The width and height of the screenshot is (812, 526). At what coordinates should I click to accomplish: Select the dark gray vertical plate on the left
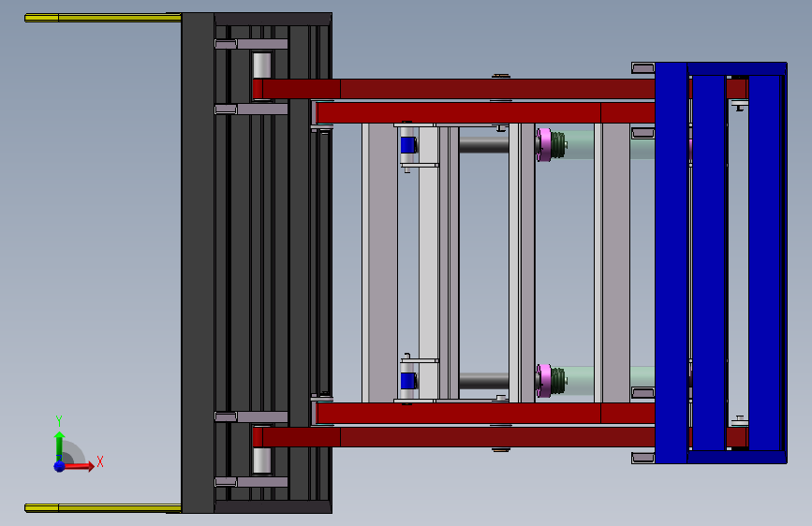(198, 263)
